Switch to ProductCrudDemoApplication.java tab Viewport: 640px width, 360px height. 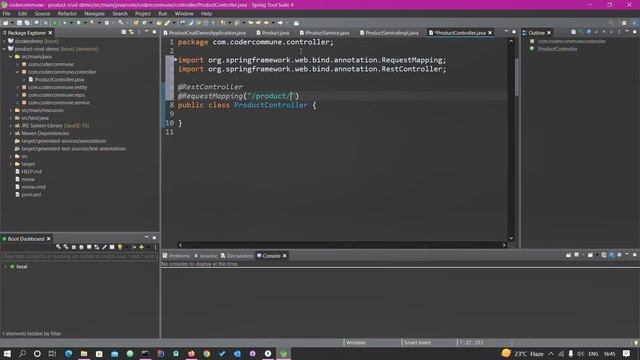[204, 33]
